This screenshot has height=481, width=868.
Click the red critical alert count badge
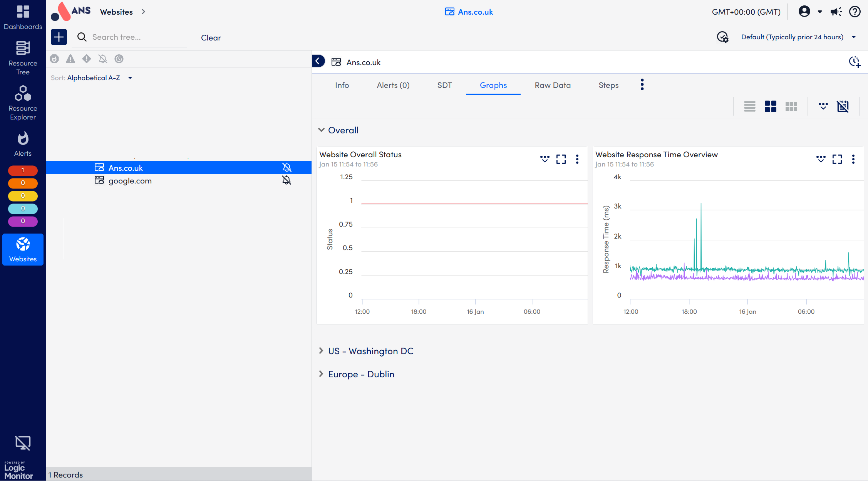click(x=23, y=170)
